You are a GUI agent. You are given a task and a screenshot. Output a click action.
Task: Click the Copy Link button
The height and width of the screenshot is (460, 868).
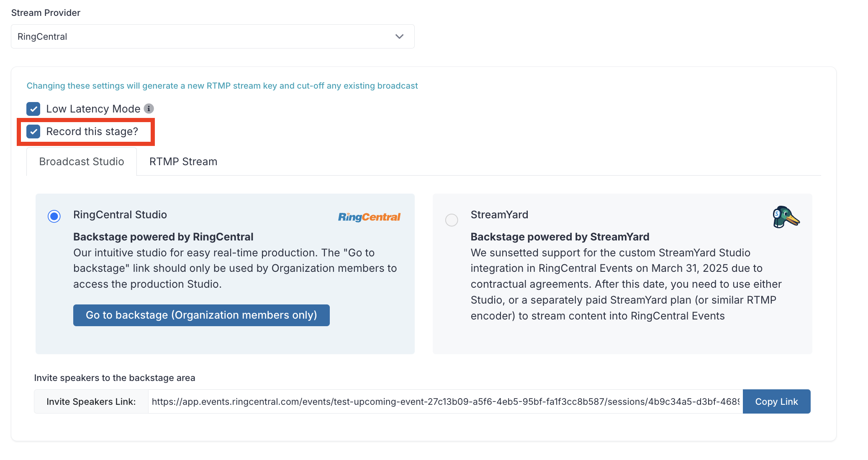[x=776, y=401]
